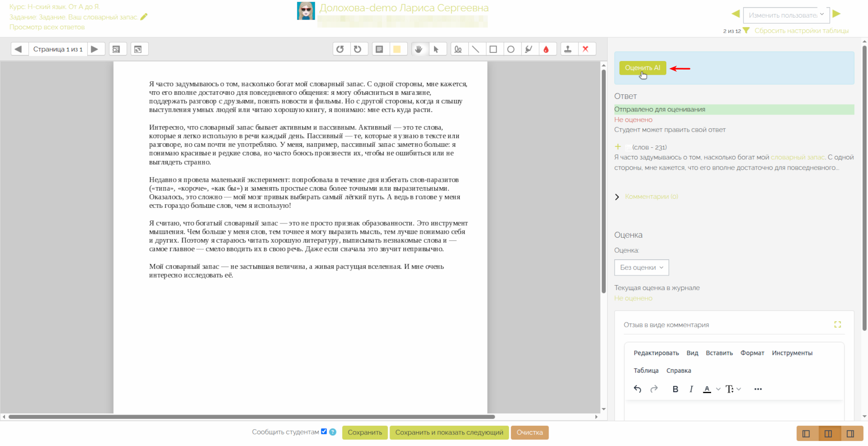Image resolution: width=868 pixels, height=446 pixels.
Task: Click the student avatar picture
Action: point(306,11)
